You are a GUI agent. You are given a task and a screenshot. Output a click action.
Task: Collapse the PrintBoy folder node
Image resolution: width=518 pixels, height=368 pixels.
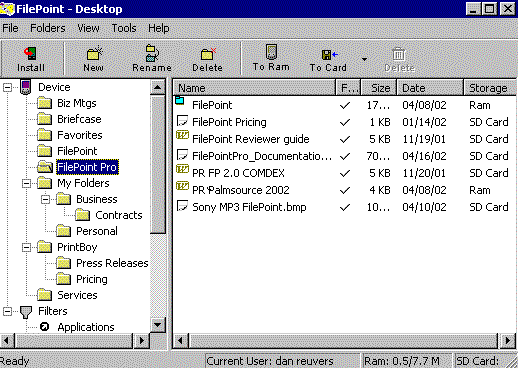pyautogui.click(x=26, y=247)
